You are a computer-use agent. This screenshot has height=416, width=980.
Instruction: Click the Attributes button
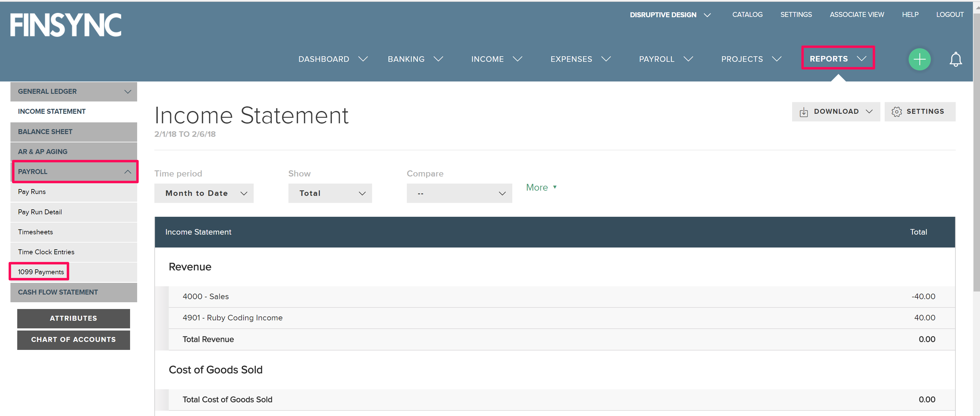(73, 318)
